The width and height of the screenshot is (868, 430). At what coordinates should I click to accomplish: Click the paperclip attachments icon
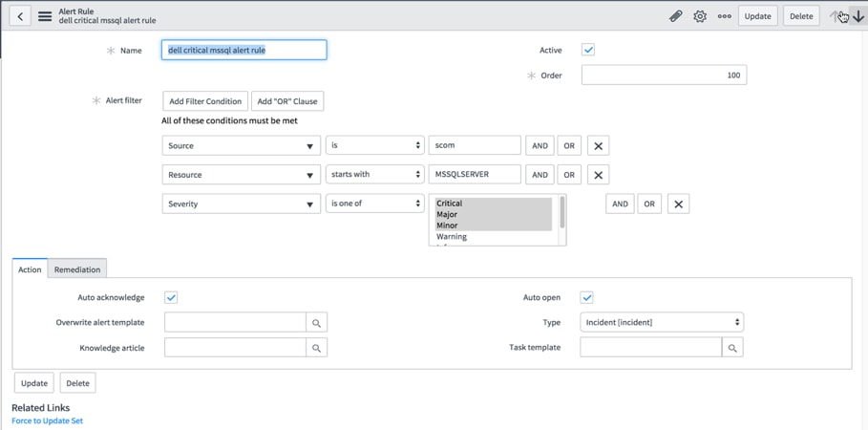(x=675, y=16)
